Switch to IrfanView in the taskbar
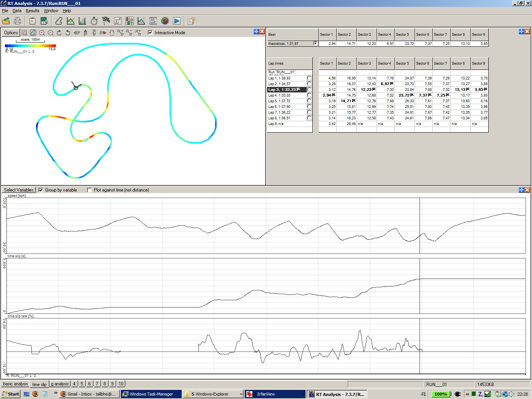This screenshot has height=399, width=532. [x=275, y=394]
